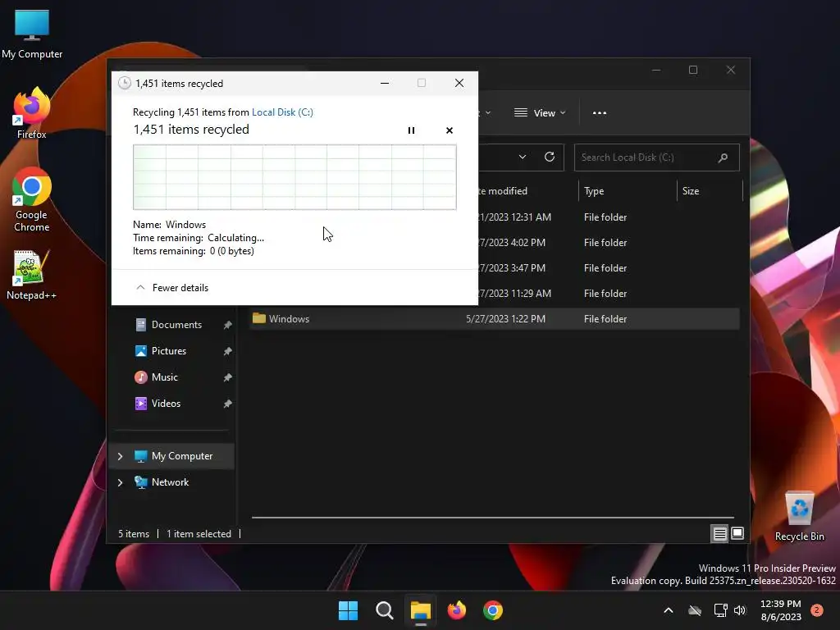Launch Firefox from the taskbar
Screen dimensions: 840x630
coord(456,610)
